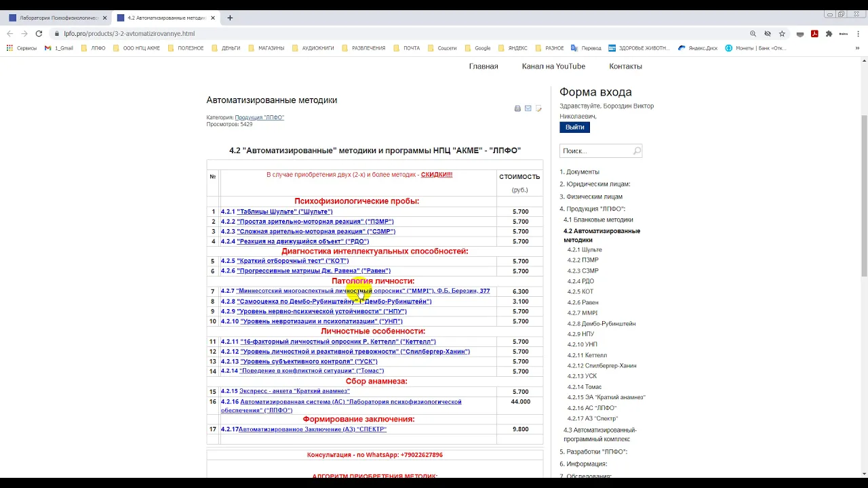
Task: Open Контакты menu item
Action: pos(625,66)
